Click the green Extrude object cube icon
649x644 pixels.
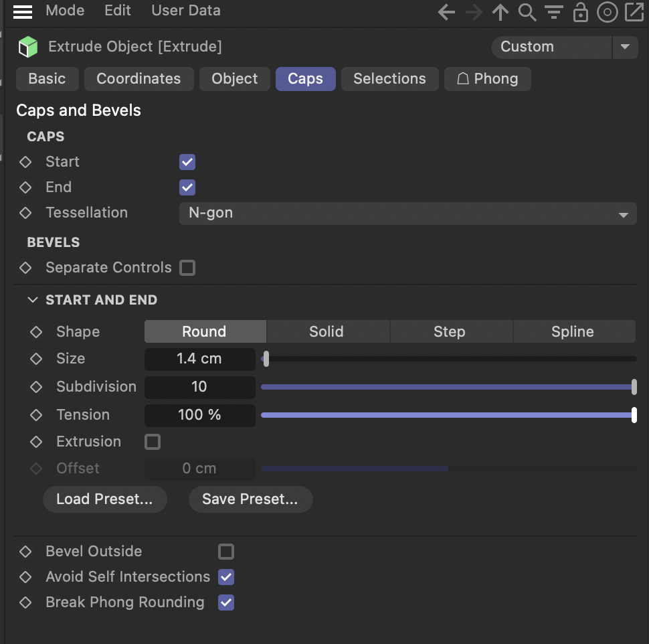[27, 46]
